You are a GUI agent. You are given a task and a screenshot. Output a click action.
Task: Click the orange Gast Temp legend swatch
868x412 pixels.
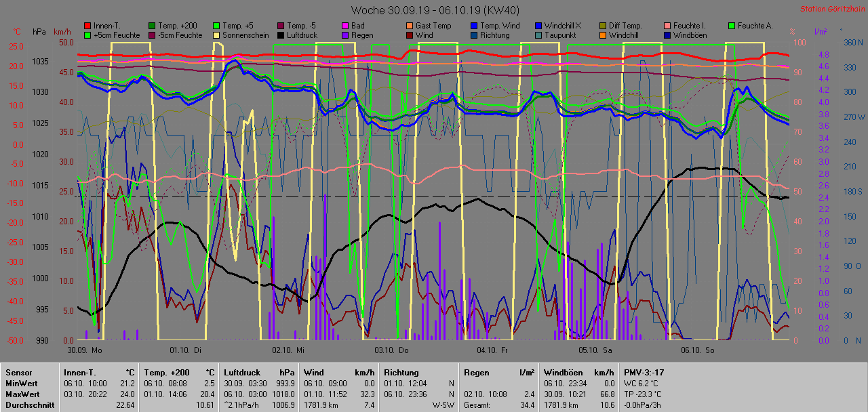pyautogui.click(x=410, y=26)
